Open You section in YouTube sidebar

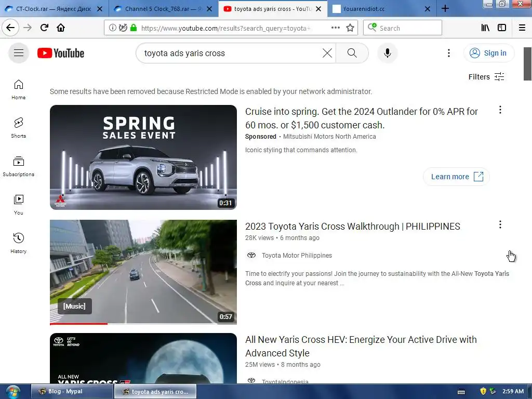[x=19, y=205]
